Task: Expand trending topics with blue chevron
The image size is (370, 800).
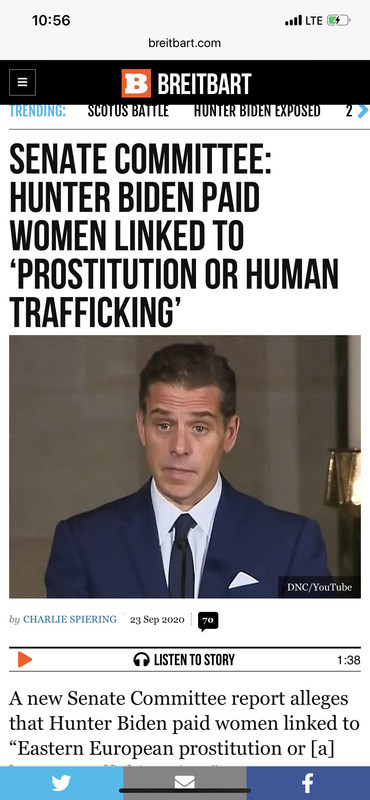Action: tap(362, 111)
